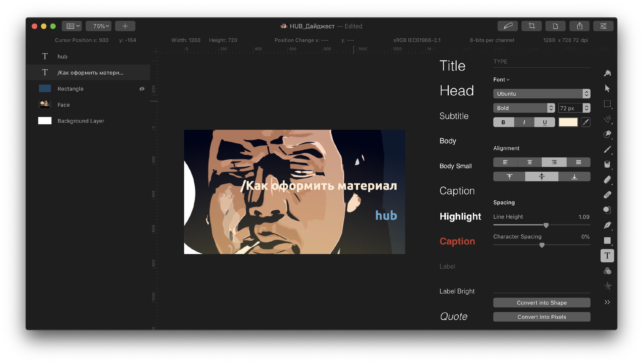Open the Color Adjustments tool
Screen dimensions: 643x364
(x=607, y=271)
